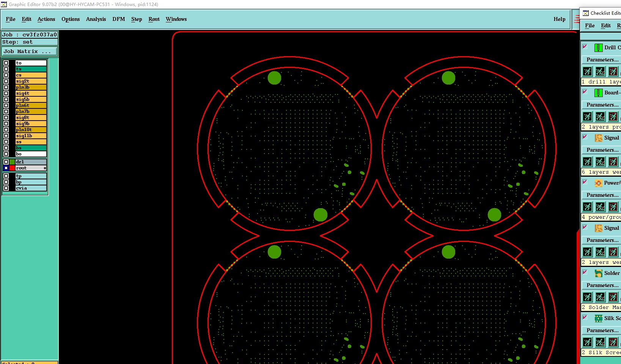The image size is (621, 364).
Task: Click the orange icon beside Signal with 6 layers
Action: (x=598, y=138)
